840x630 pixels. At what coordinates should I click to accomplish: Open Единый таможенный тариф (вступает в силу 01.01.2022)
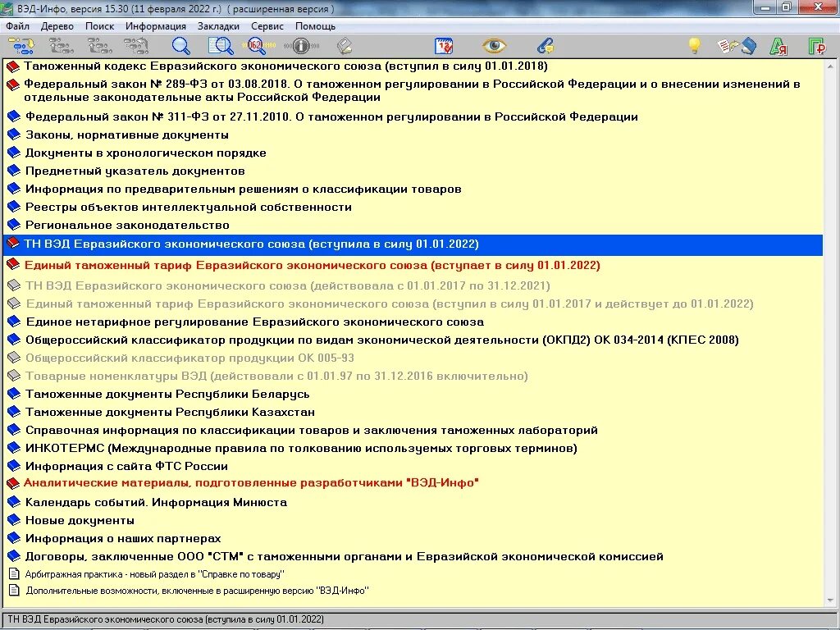[x=312, y=266]
